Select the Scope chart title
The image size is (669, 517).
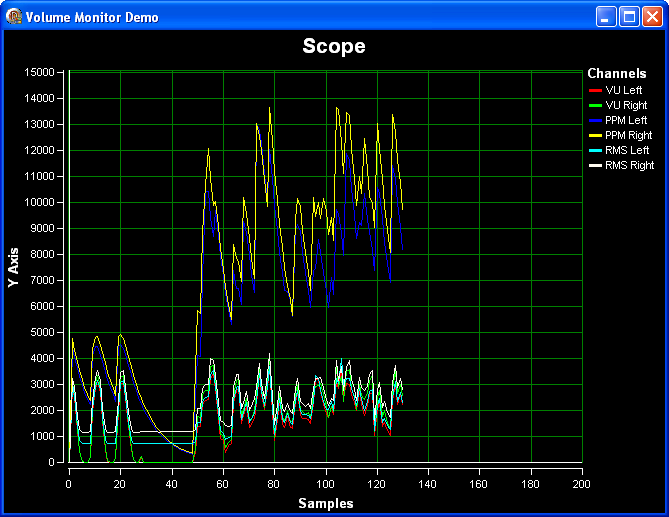tap(334, 46)
